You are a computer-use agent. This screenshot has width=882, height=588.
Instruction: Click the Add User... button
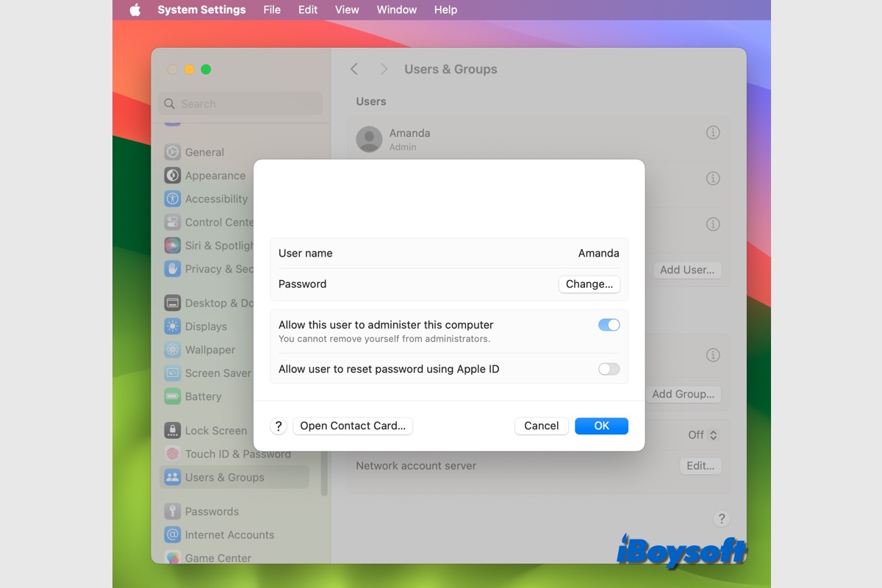[687, 270]
